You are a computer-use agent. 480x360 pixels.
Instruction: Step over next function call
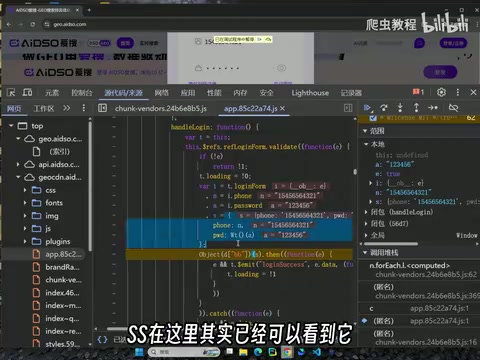pyautogui.click(x=384, y=108)
